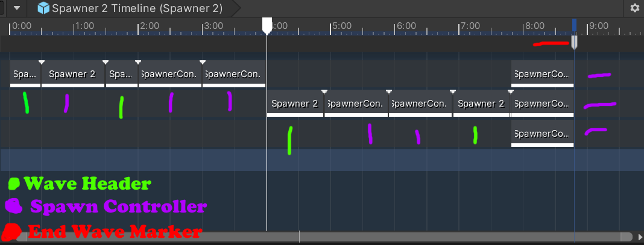Select the top-track SpawnerCon clip ending at playhead
The image size is (644, 245).
[233, 75]
